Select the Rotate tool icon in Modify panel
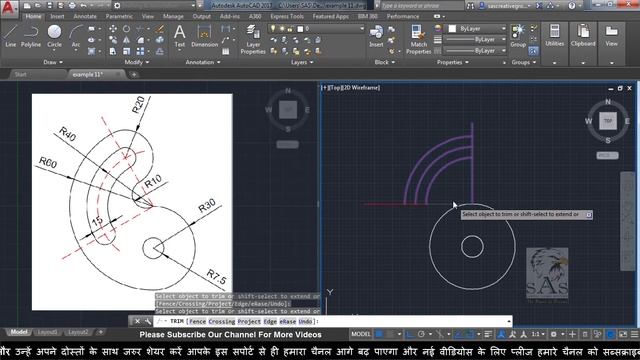Viewport: 640px width, 360px height. 127,29
